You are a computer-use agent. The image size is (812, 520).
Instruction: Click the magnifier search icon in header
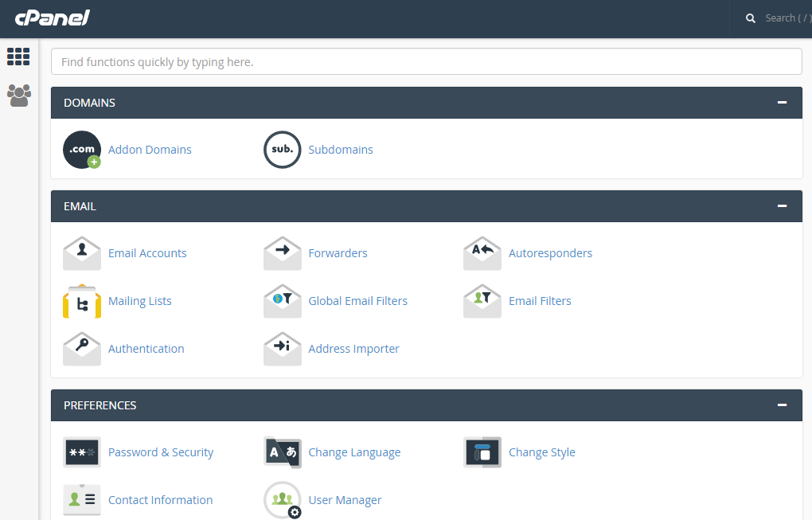tap(751, 18)
